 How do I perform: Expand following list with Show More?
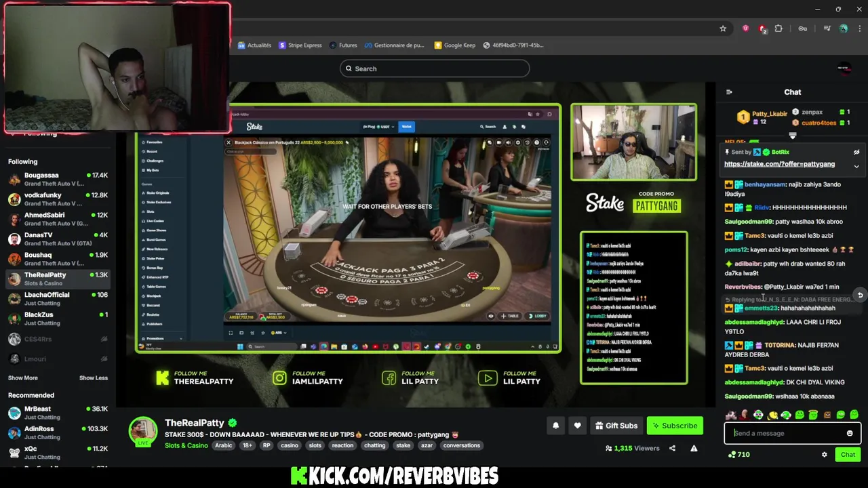23,378
